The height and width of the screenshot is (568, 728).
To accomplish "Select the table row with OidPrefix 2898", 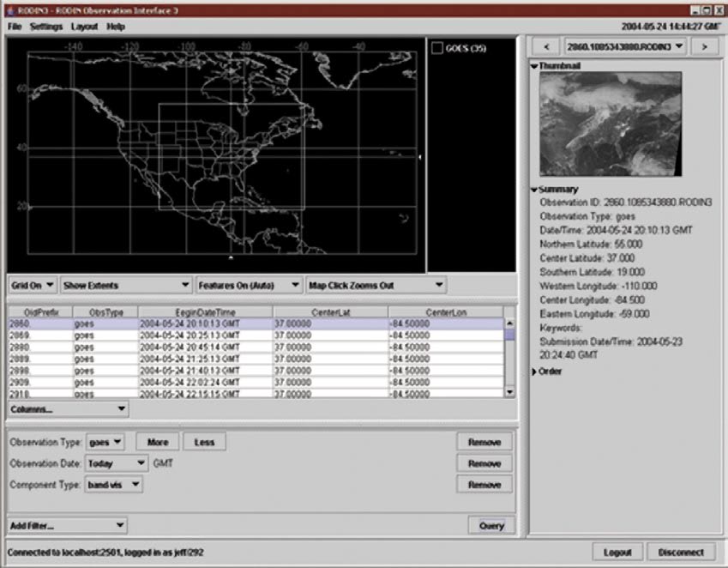I will [256, 371].
